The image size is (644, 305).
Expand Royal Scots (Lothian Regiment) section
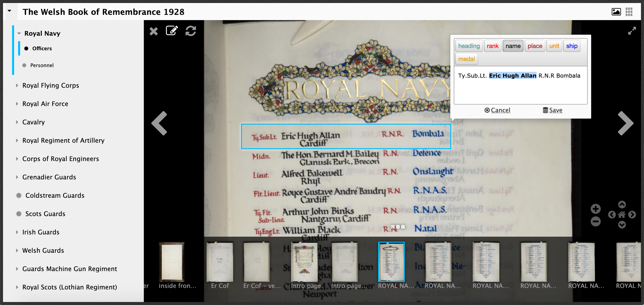pyautogui.click(x=17, y=287)
